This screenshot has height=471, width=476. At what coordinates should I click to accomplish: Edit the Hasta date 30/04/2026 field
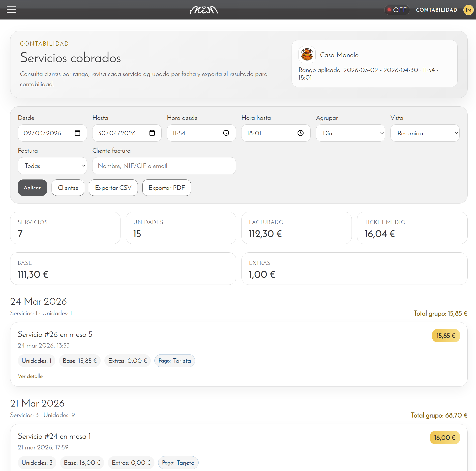pyautogui.click(x=127, y=133)
